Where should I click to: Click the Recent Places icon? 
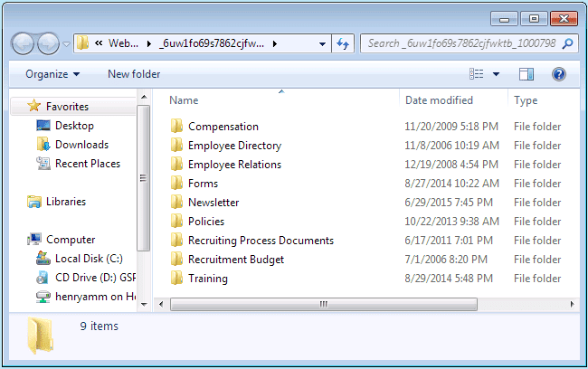[43, 164]
